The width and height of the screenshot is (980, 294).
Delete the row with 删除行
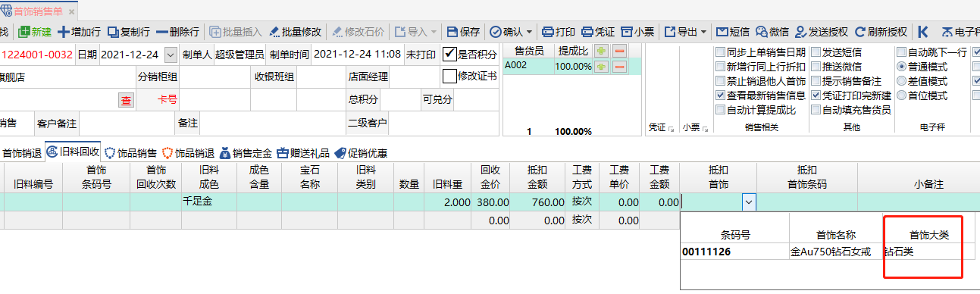pyautogui.click(x=178, y=32)
